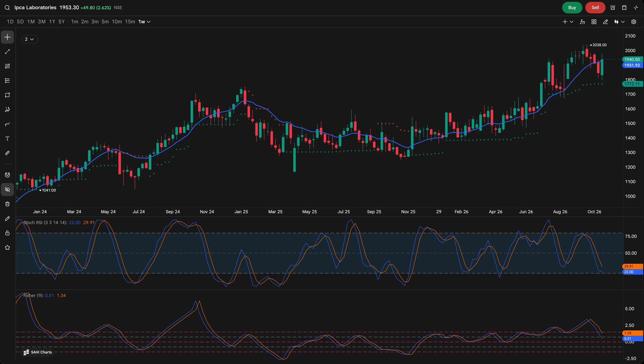Open the symbol search magnifier

(x=7, y=8)
